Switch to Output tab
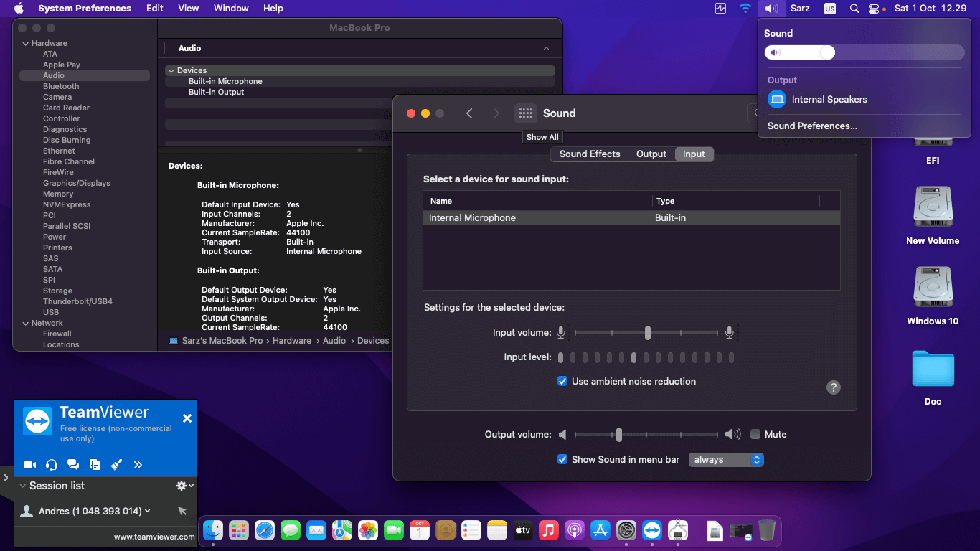The image size is (980, 551). 651,154
